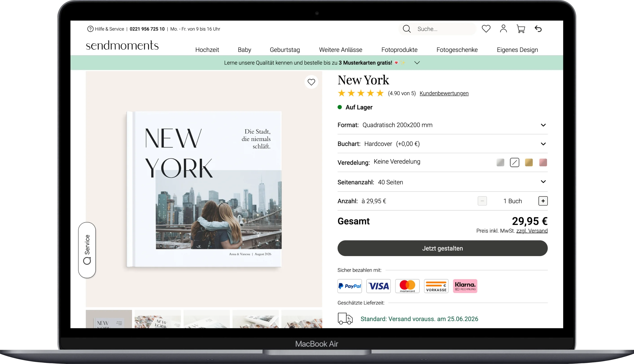Click the 'Mo. - Fr. von 9 bis 16 Uhr' text
The width and height of the screenshot is (634, 364).
tap(195, 29)
